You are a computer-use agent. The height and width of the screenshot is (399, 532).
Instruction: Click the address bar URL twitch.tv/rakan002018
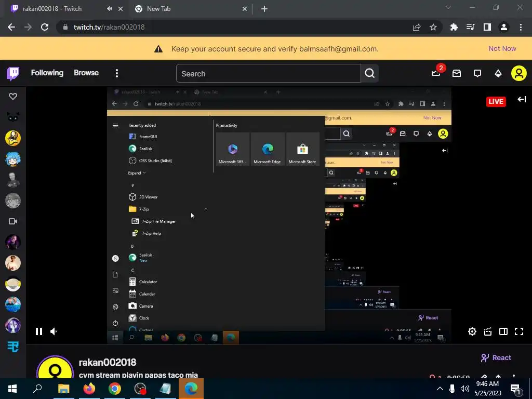(x=109, y=27)
